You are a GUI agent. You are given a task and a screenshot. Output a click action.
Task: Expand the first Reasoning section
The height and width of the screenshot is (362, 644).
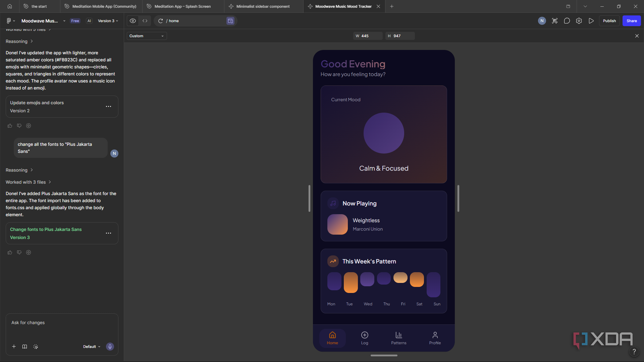(19, 41)
